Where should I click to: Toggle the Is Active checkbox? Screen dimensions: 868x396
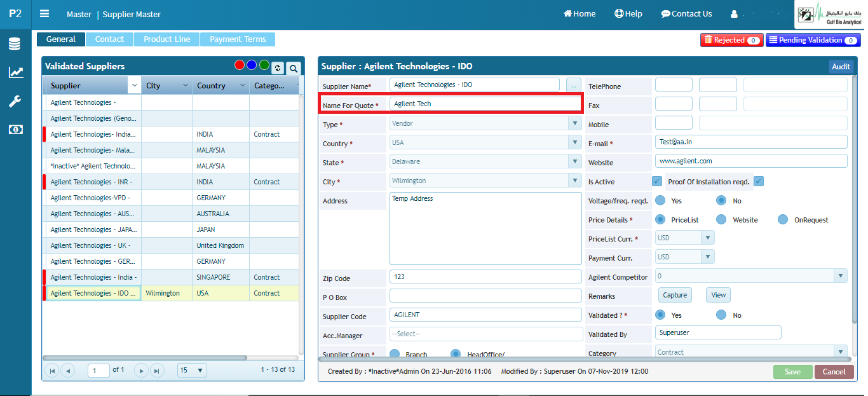657,181
